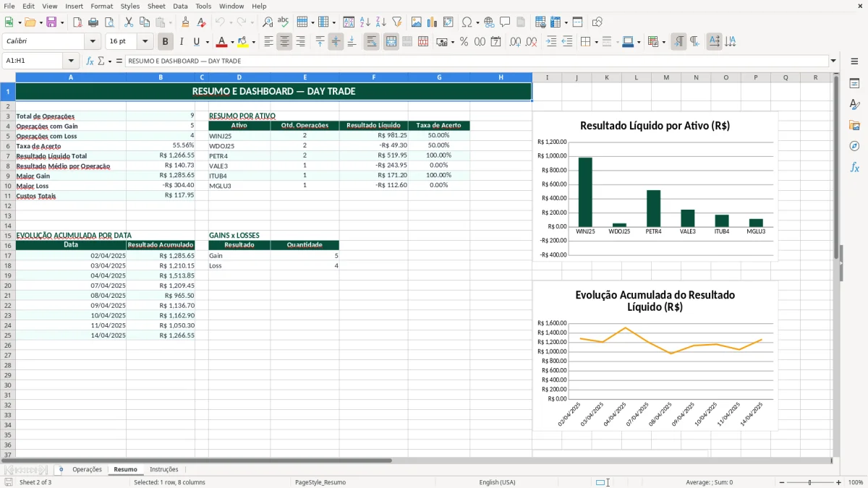Cut the selected cells
Viewport: 868px width, 488px height.
click(128, 22)
